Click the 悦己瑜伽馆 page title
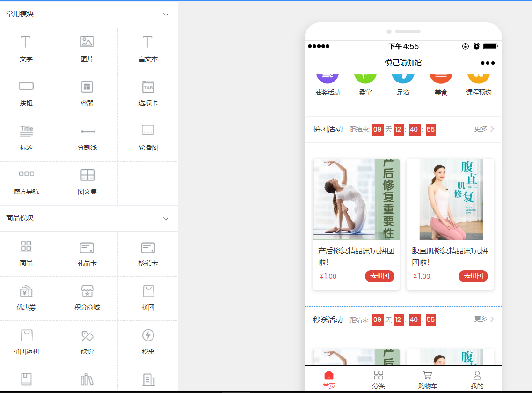The image size is (532, 393). pos(403,62)
